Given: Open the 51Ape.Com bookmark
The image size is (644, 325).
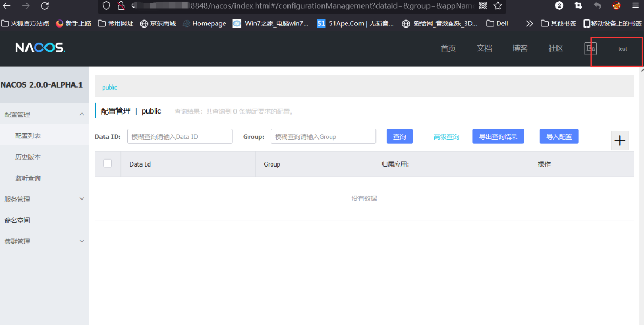Looking at the screenshot, I should (x=355, y=23).
